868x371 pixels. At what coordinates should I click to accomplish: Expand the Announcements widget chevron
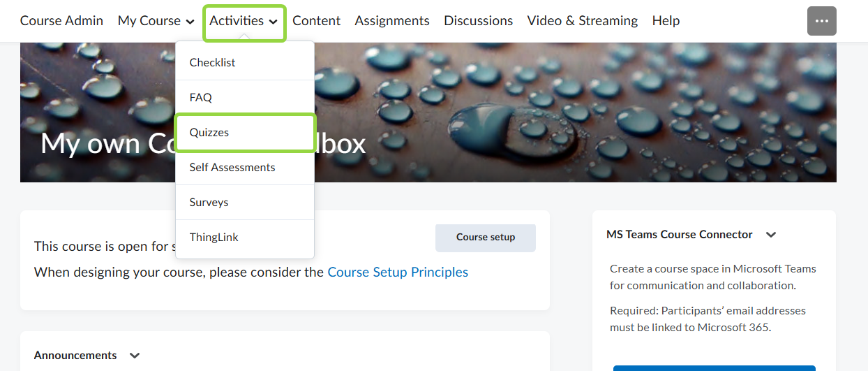tap(135, 356)
